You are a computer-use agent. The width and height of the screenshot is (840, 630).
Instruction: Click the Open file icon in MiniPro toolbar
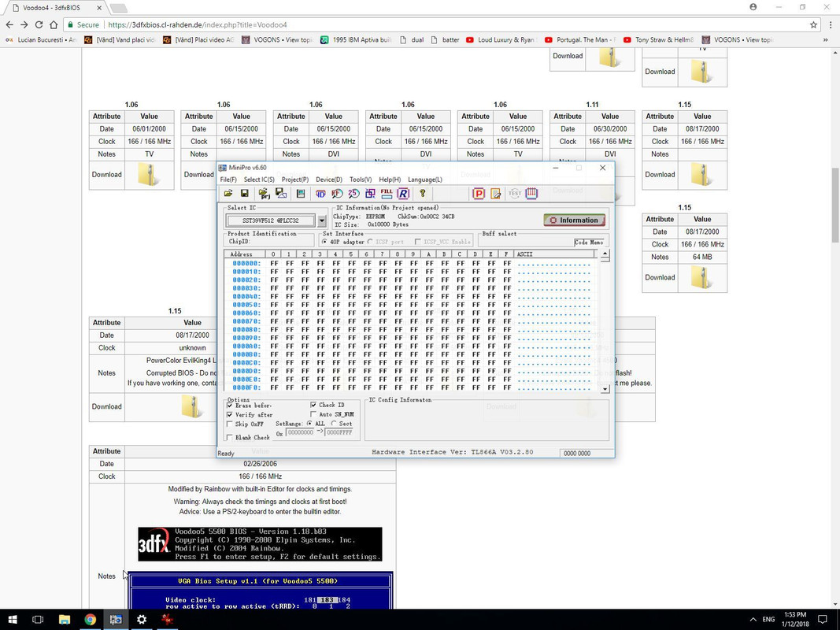(228, 194)
